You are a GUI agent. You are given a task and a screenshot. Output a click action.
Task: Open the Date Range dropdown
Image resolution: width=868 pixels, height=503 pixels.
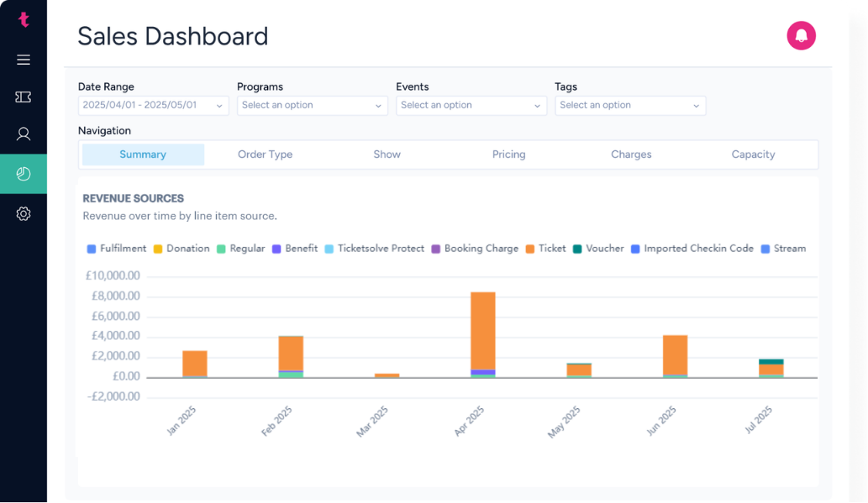153,105
